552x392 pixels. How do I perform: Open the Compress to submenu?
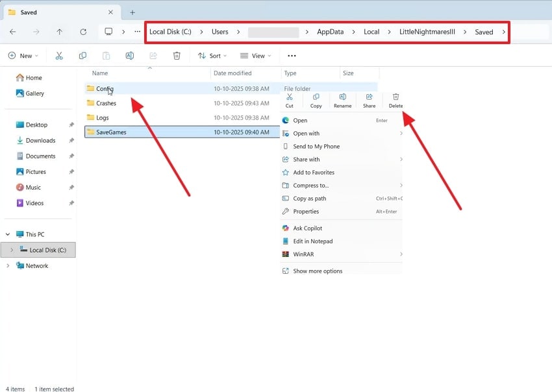pyautogui.click(x=341, y=186)
